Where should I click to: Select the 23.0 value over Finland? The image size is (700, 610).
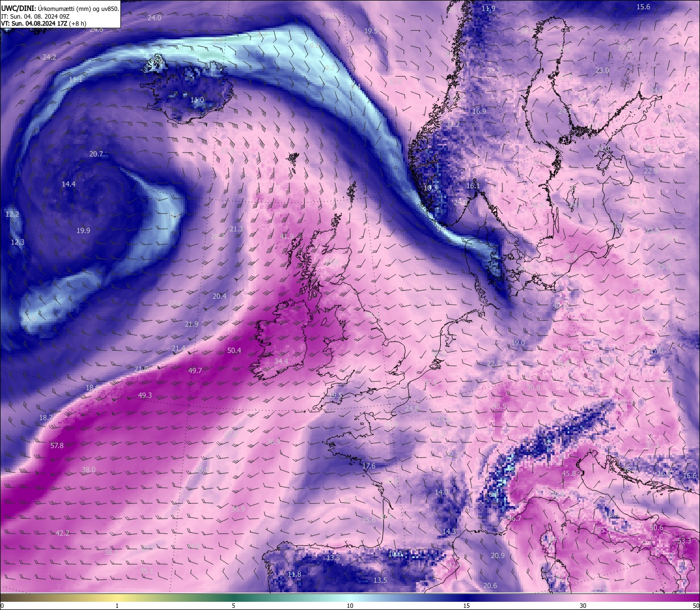click(602, 71)
